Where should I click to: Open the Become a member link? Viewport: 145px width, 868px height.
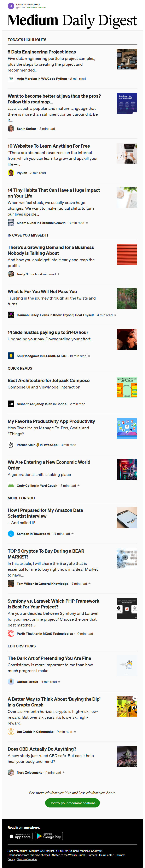point(37,7)
